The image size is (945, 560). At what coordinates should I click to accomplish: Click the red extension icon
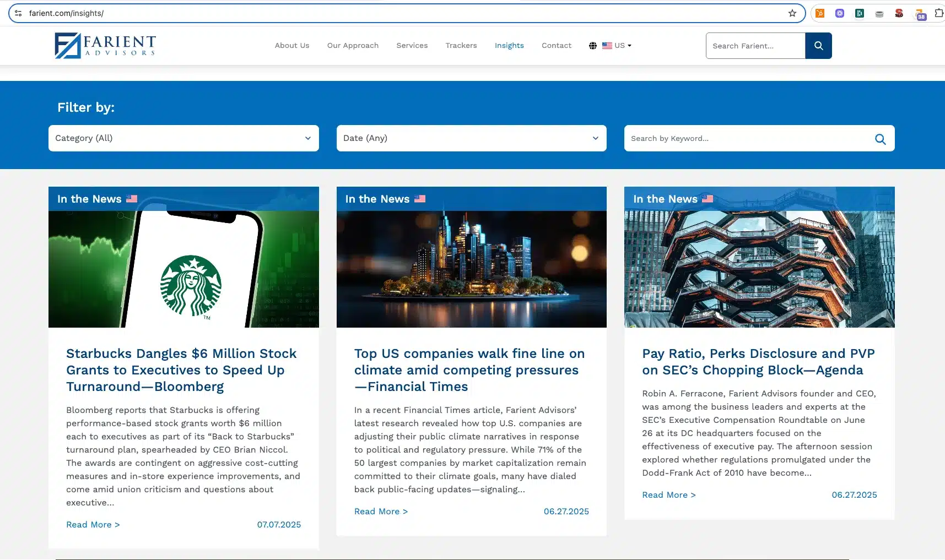(899, 13)
